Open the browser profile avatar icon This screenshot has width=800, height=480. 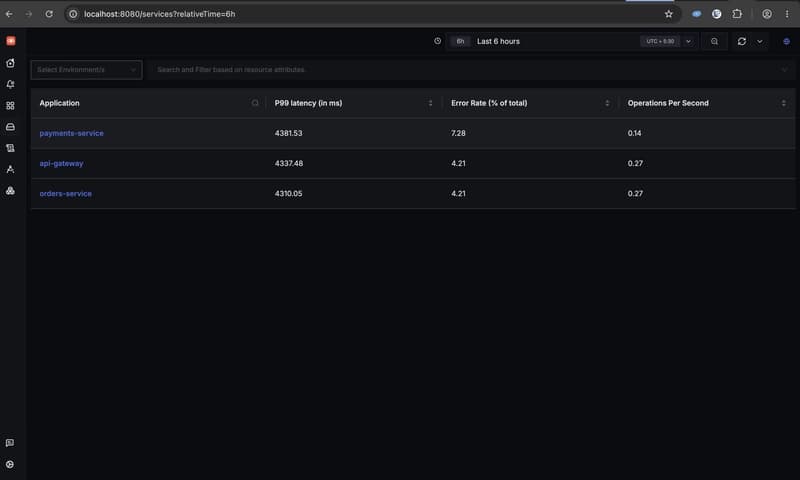(x=767, y=14)
